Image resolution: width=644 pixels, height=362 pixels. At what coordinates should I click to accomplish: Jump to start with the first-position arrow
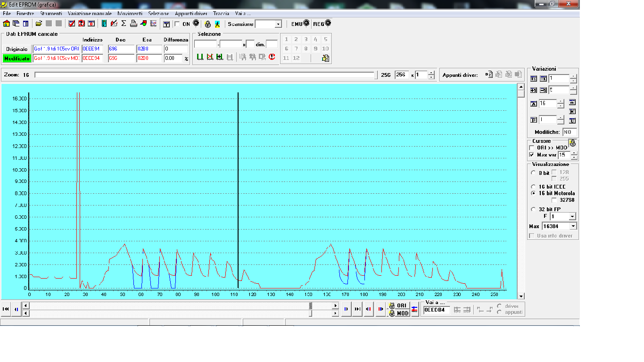click(x=6, y=309)
